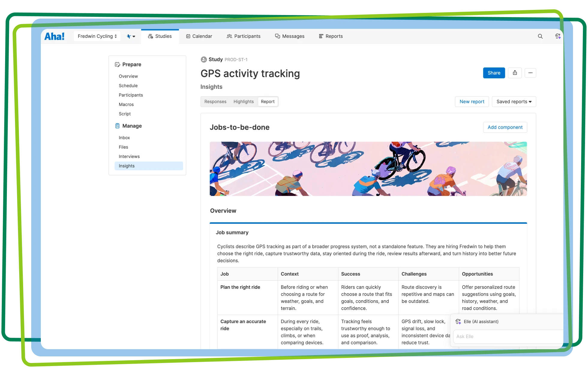Click the Add component button
The height and width of the screenshot is (369, 588).
505,127
